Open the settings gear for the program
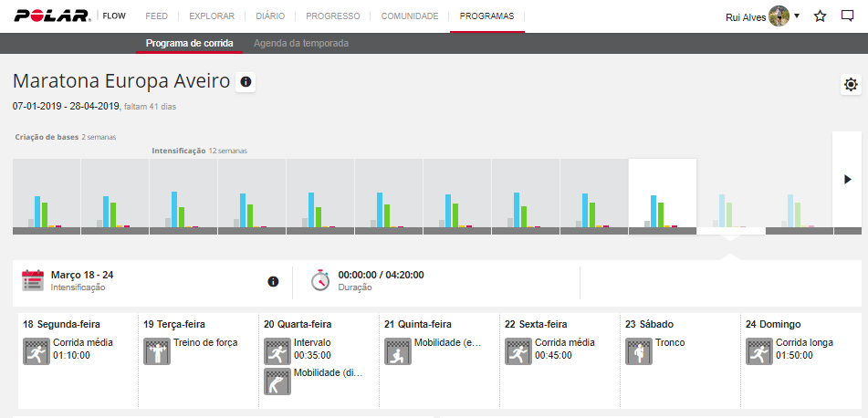868x418 pixels. click(851, 85)
